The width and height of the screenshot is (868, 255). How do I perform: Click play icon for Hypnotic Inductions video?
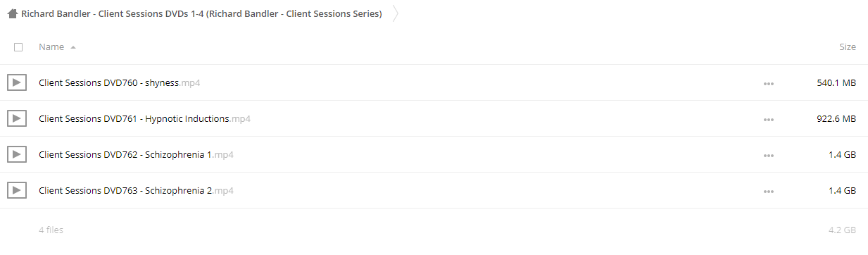coord(17,118)
